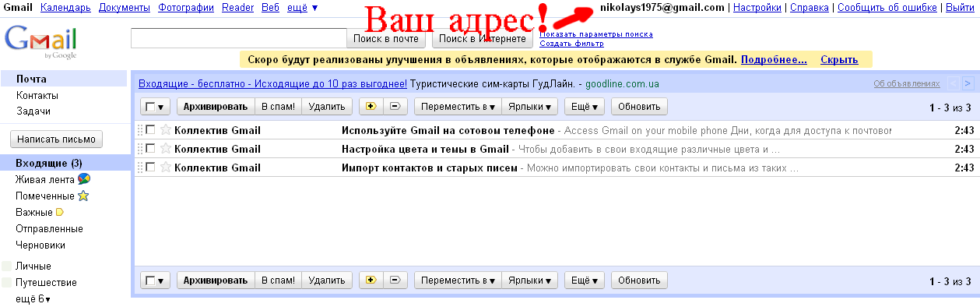Tick checkbox for 'Используйте Gmail на сотовом телефоне'
Viewport: 980px width, 307px height.
click(151, 130)
